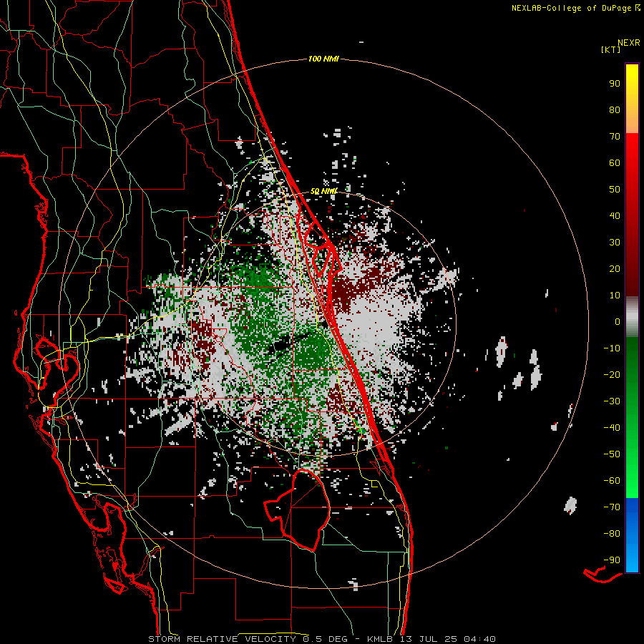Click the blue bottom segment of color bar
The height and width of the screenshot is (644, 644).
click(x=632, y=535)
